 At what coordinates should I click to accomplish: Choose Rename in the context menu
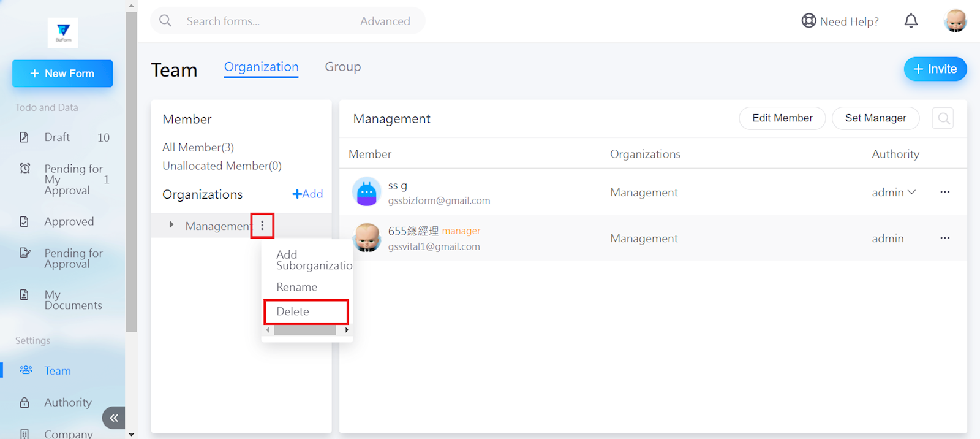point(296,287)
